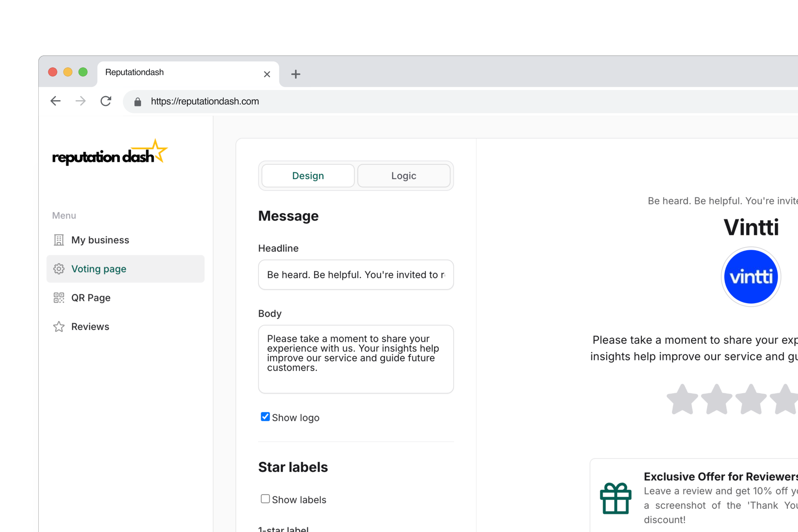Click the Headline input field
This screenshot has width=798, height=532.
point(356,275)
